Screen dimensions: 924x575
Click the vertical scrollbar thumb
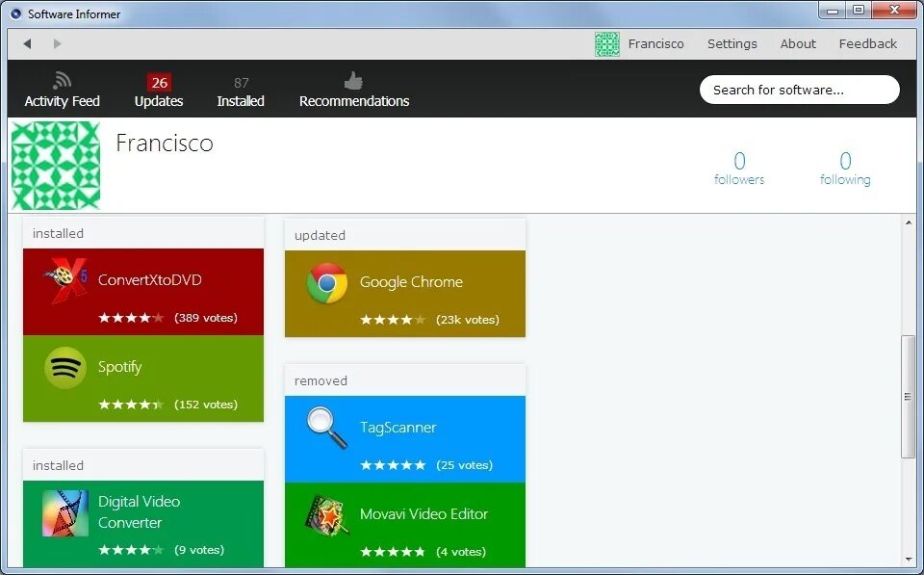coord(908,396)
